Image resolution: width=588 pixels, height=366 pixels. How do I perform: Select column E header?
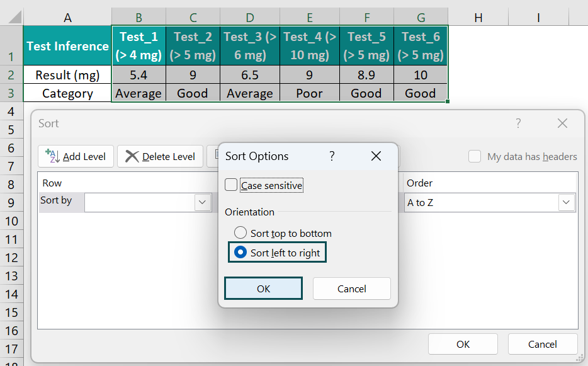(x=310, y=17)
